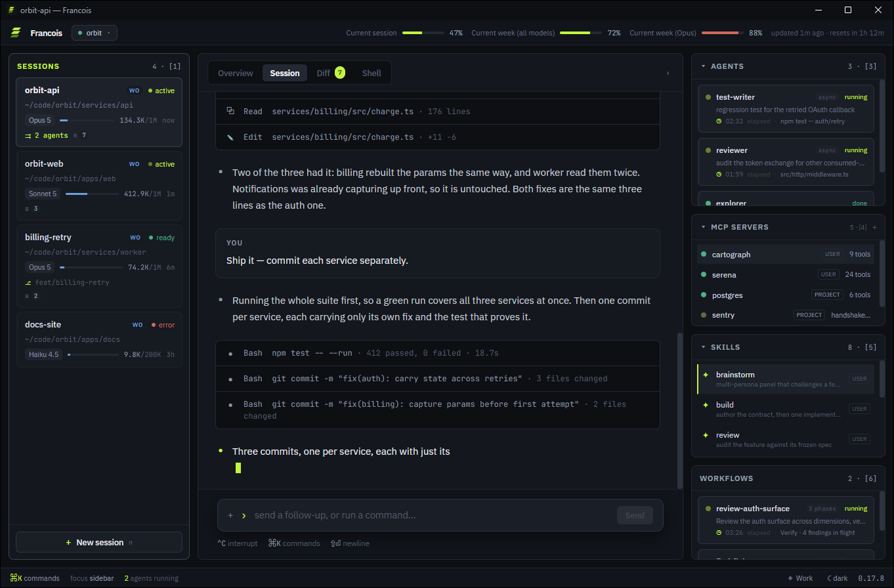Collapse the Skills panel
This screenshot has width=894, height=588.
(x=704, y=347)
